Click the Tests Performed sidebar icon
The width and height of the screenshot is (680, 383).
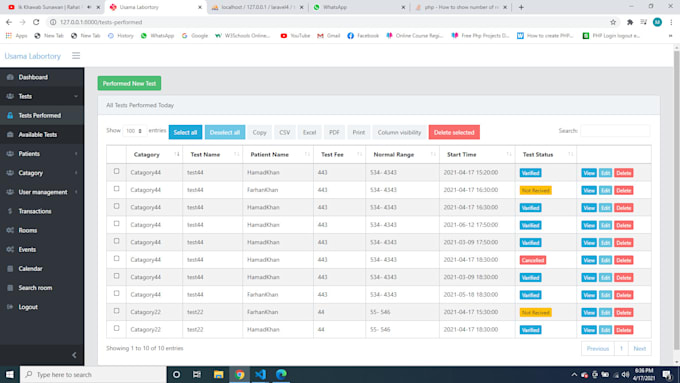[10, 115]
